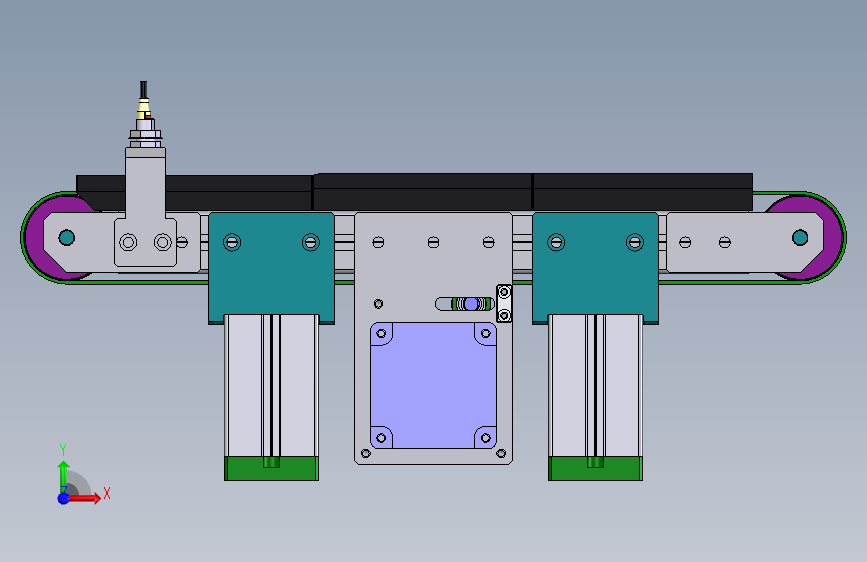The width and height of the screenshot is (867, 562).
Task: Click the green Y axis arrow of the triad
Action: (64, 475)
